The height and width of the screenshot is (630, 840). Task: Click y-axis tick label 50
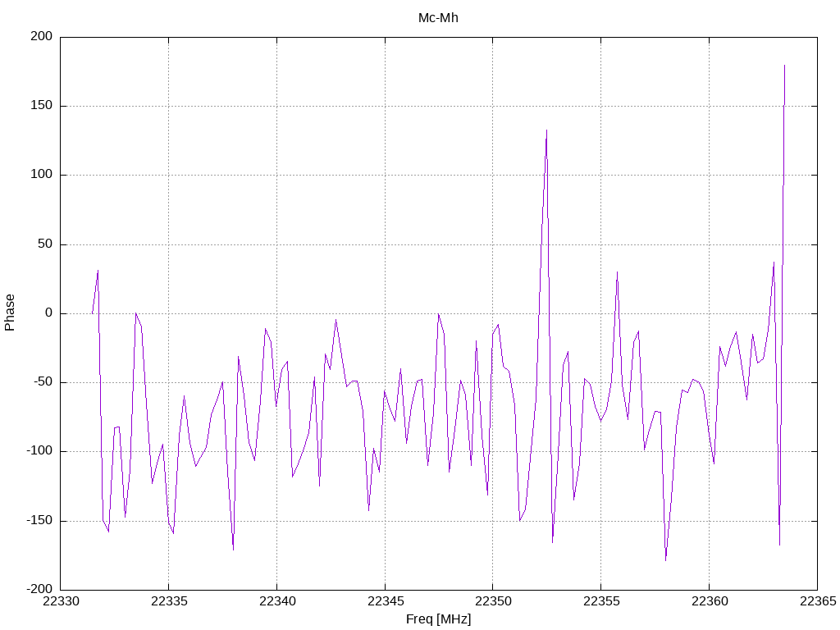[45, 244]
